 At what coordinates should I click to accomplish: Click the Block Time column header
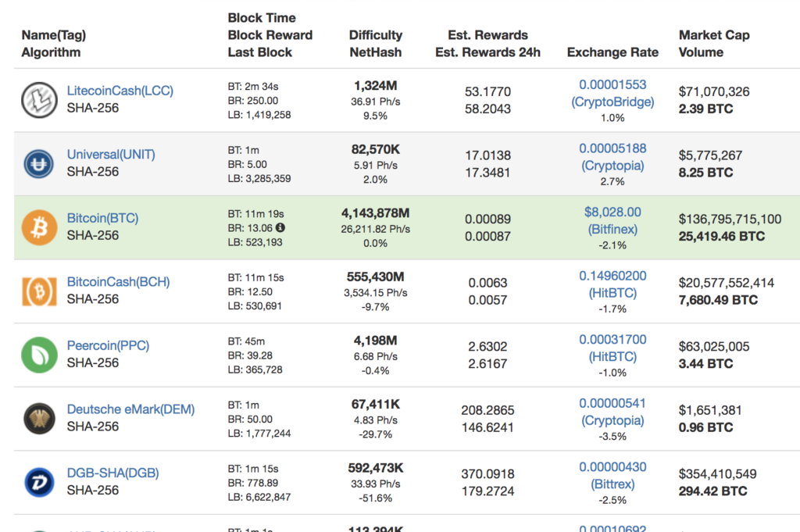pyautogui.click(x=262, y=18)
